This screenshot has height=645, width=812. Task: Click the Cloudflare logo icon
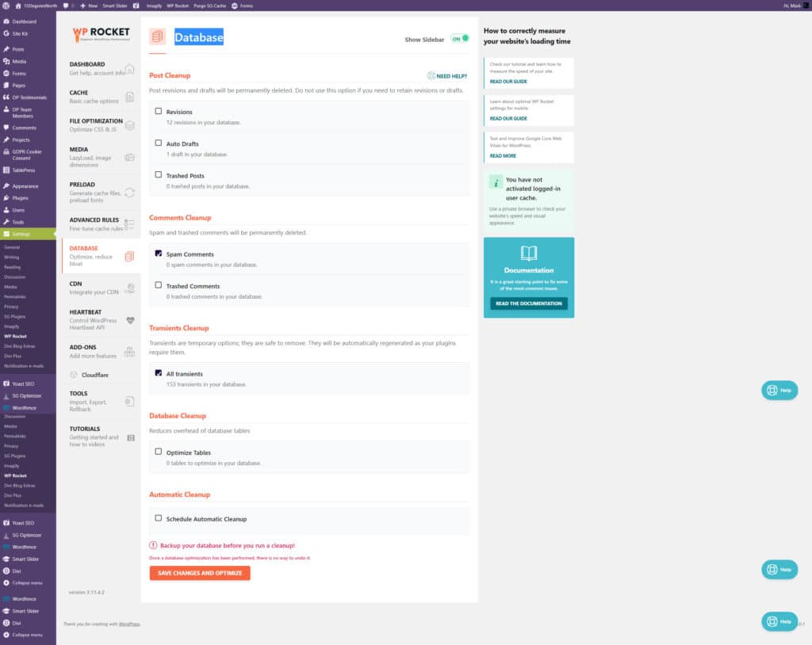coord(74,375)
